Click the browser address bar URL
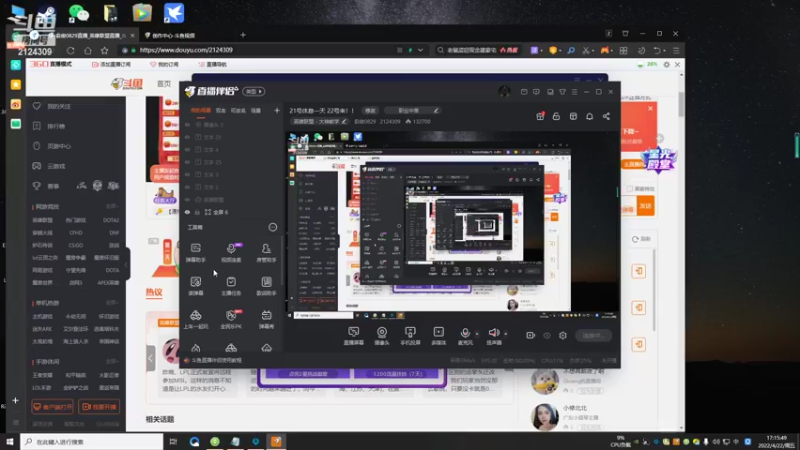Screen dimensions: 800x450 click(186, 50)
